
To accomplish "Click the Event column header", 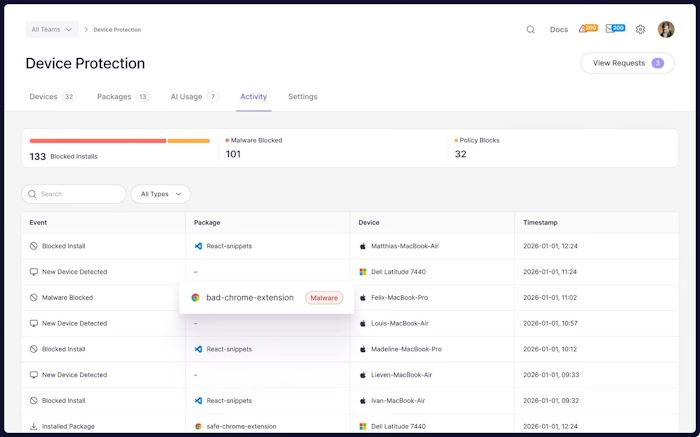I will 38,222.
